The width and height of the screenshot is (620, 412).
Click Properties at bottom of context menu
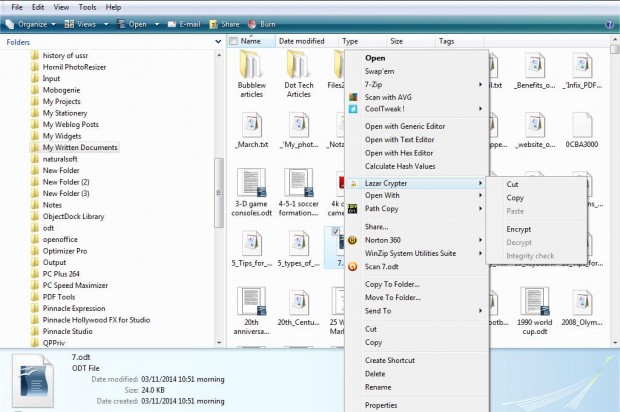381,405
